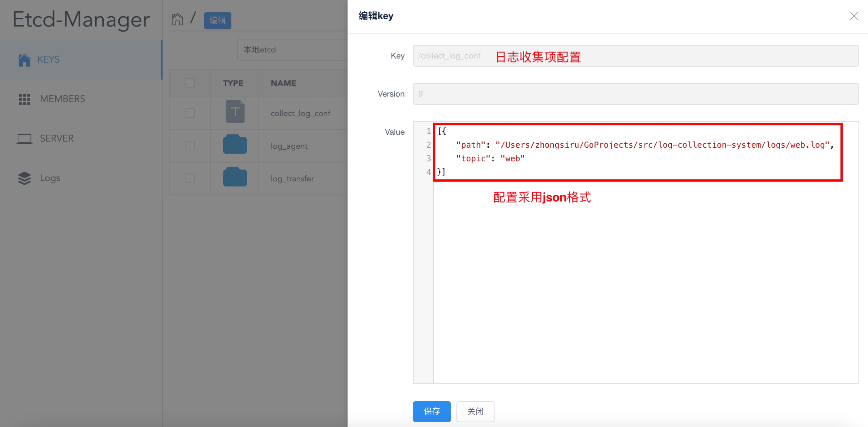868x427 pixels.
Task: Open the log_agent folder icon
Action: click(235, 144)
